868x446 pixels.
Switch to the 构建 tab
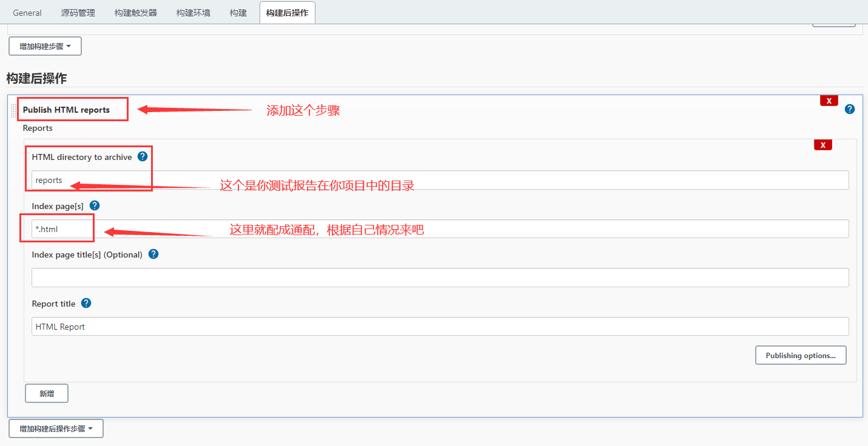pos(238,13)
